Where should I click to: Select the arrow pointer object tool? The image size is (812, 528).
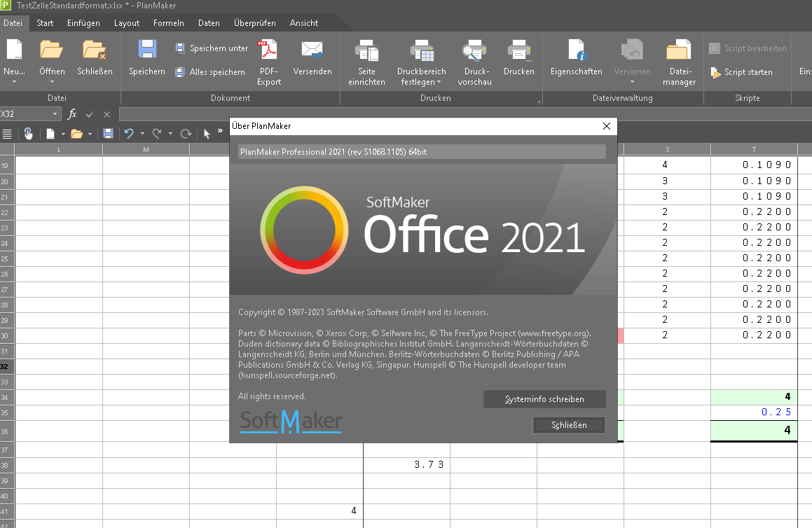[x=207, y=134]
